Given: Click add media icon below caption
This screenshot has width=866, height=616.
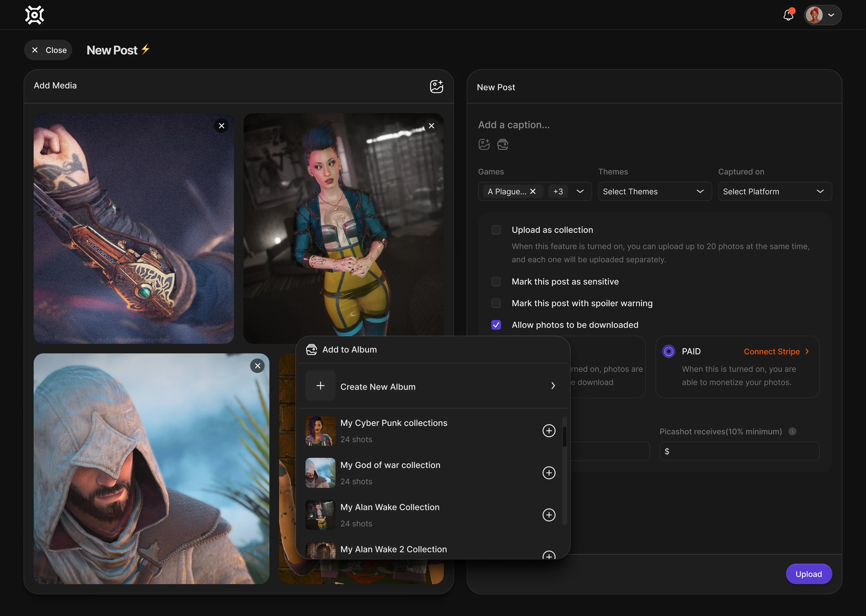Looking at the screenshot, I should pos(484,144).
